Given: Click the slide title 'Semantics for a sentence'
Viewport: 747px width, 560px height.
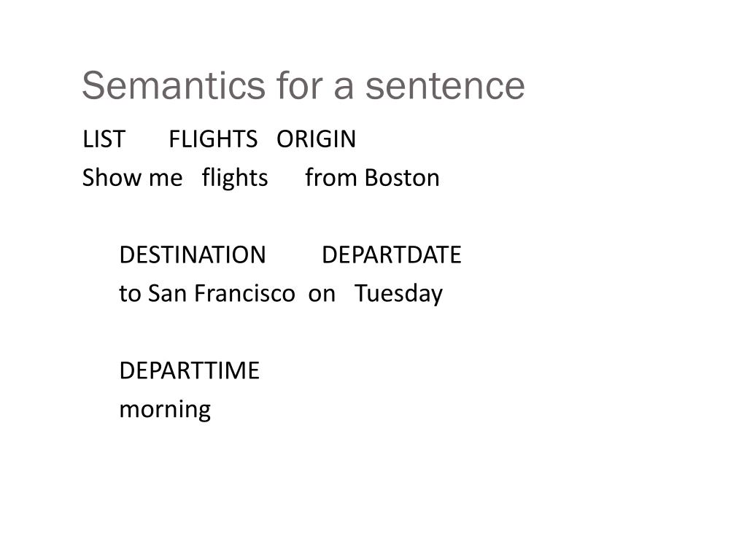Looking at the screenshot, I should 303,86.
